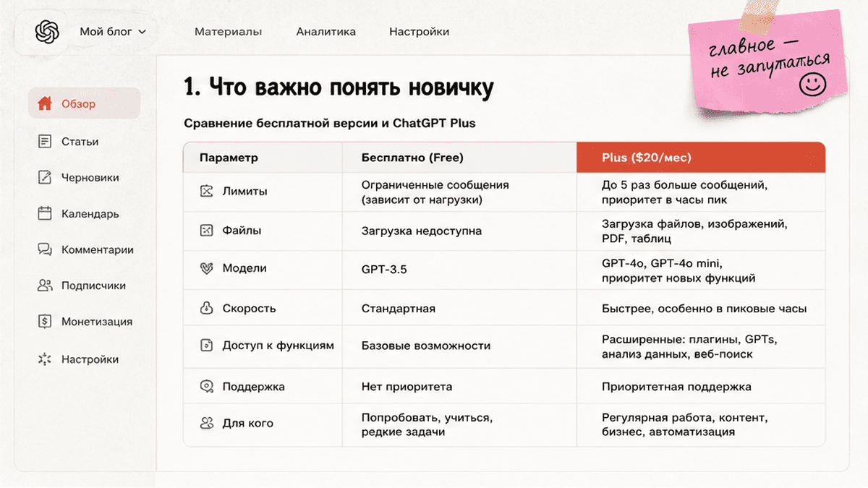This screenshot has width=868, height=488.
Task: Open the Календарь sidebar item
Action: (x=90, y=214)
